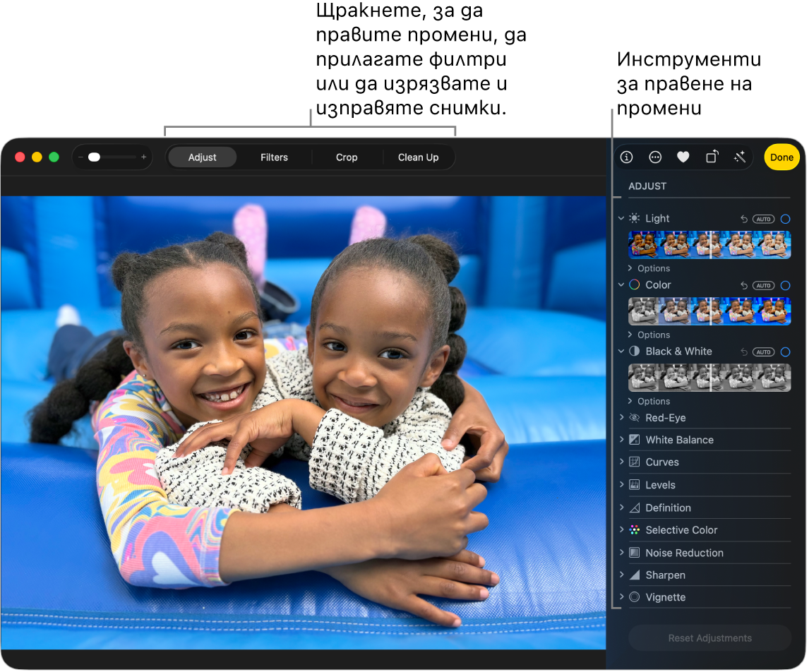Undo Color adjustment with revert arrow
The width and height of the screenshot is (809, 672).
pos(745,286)
